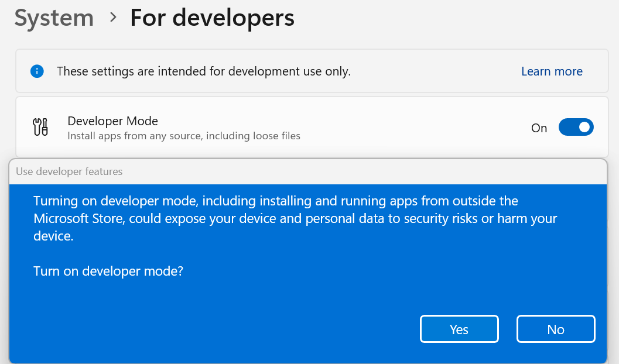Open the Learn more link
Image resolution: width=619 pixels, height=364 pixels.
click(x=551, y=71)
